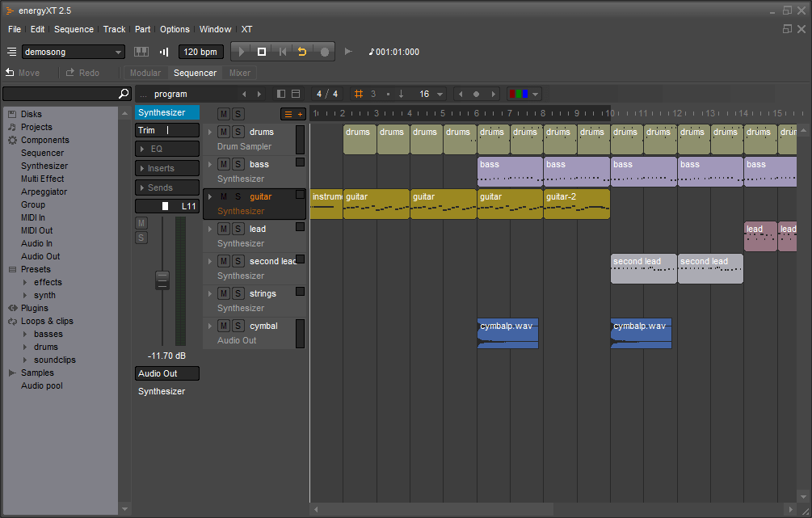Mute the drums track
The image size is (812, 518).
[224, 132]
